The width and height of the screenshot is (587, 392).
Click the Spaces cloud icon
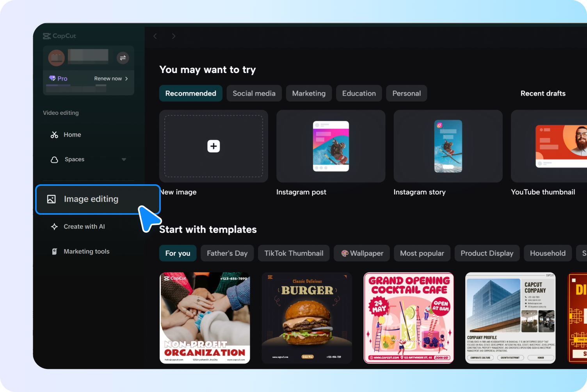pyautogui.click(x=54, y=159)
